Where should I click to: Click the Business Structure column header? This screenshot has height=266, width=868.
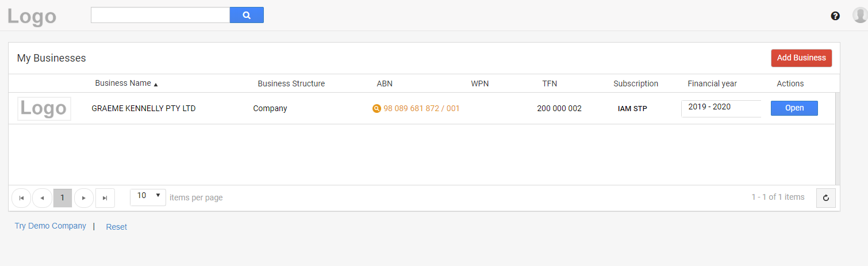tap(291, 83)
